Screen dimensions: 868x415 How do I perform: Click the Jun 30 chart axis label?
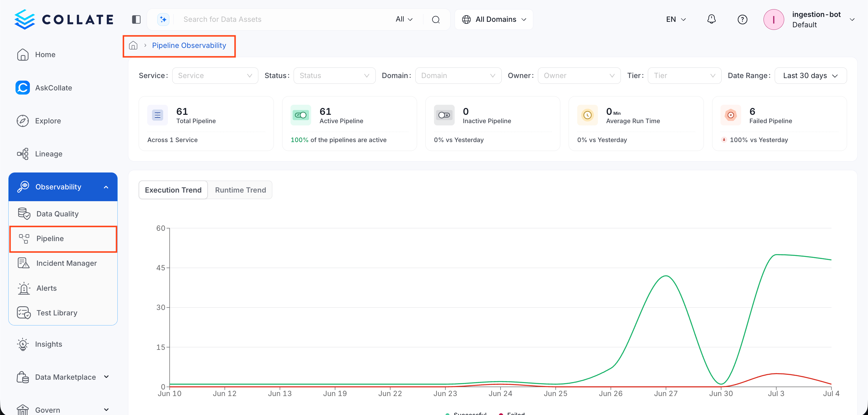pos(721,393)
